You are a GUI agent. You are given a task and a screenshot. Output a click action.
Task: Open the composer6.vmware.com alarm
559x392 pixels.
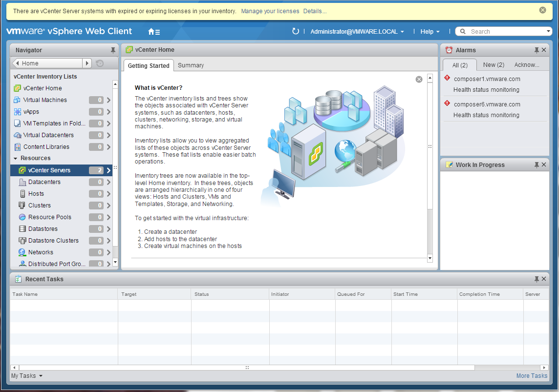487,104
